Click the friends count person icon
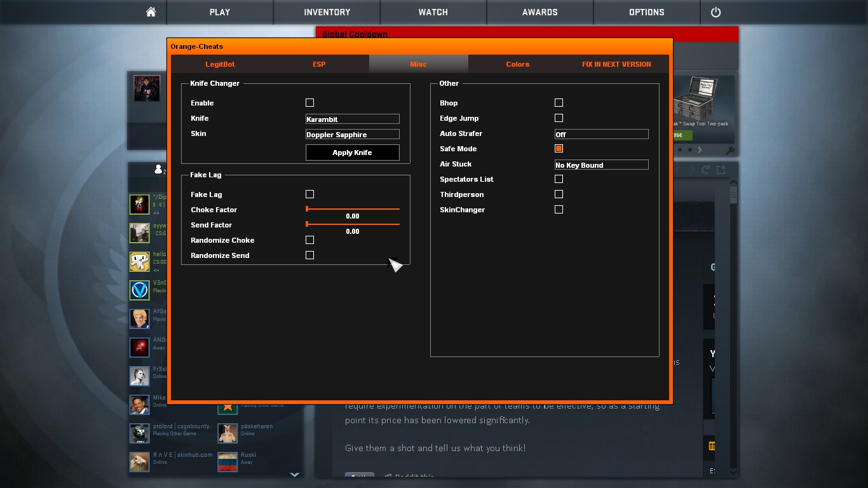The width and height of the screenshot is (868, 488). tap(158, 169)
